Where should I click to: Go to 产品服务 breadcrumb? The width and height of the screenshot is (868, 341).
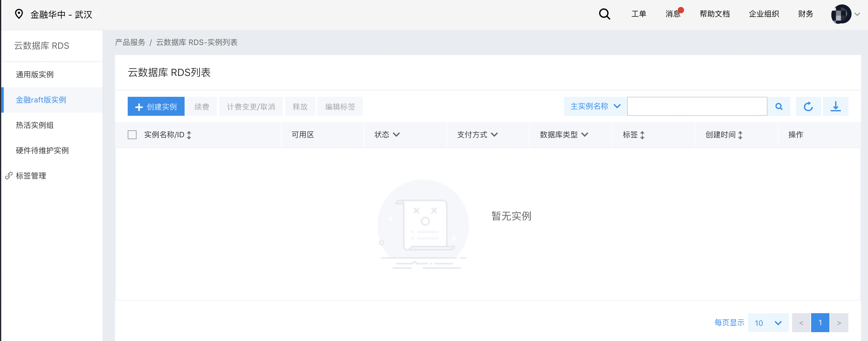[x=130, y=42]
